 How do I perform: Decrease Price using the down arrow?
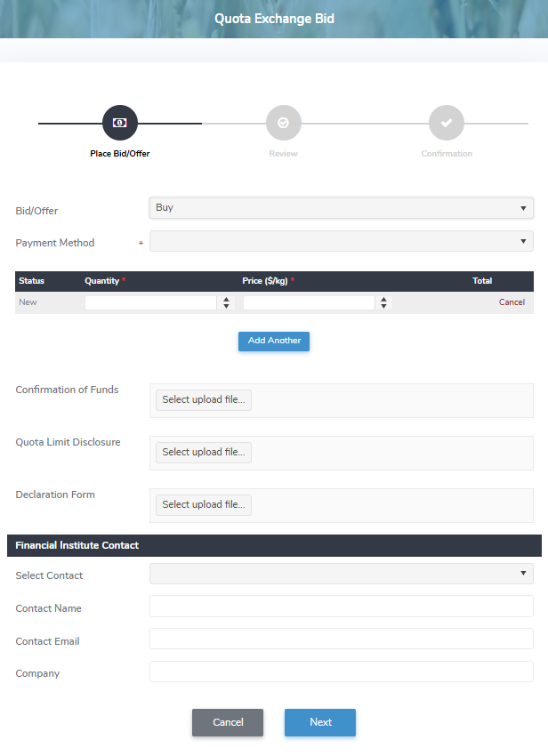383,307
